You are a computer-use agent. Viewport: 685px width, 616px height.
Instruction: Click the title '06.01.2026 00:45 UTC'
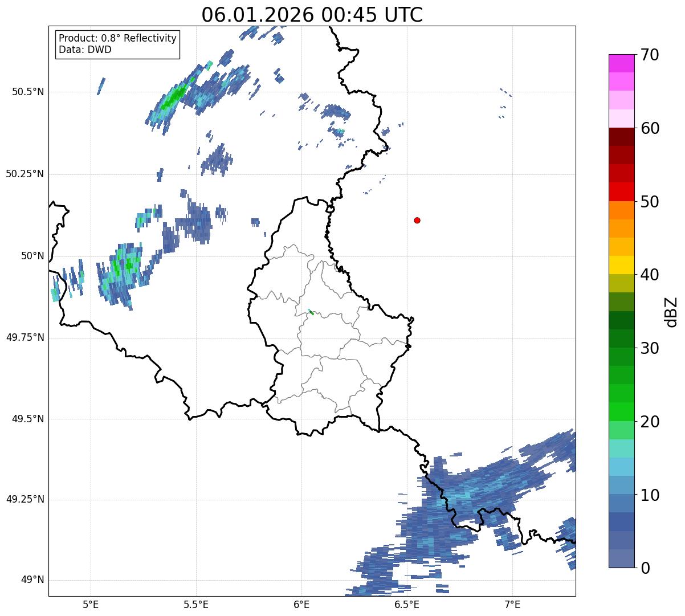[x=312, y=15]
